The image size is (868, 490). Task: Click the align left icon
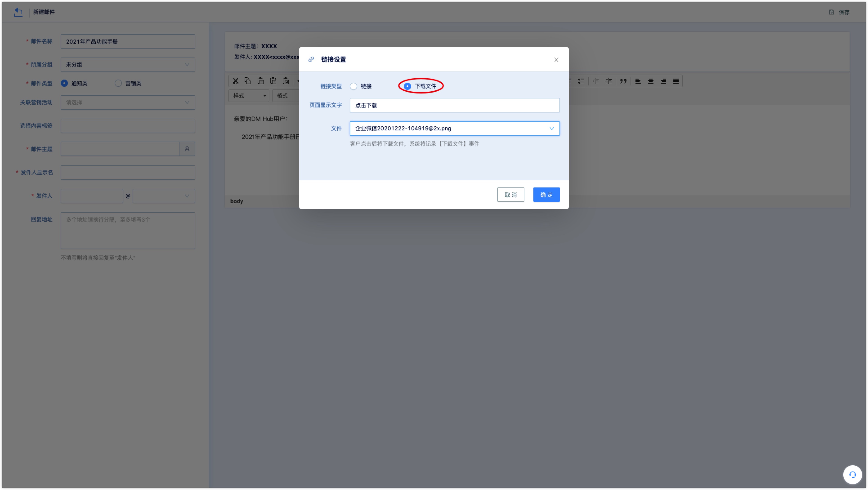click(638, 81)
